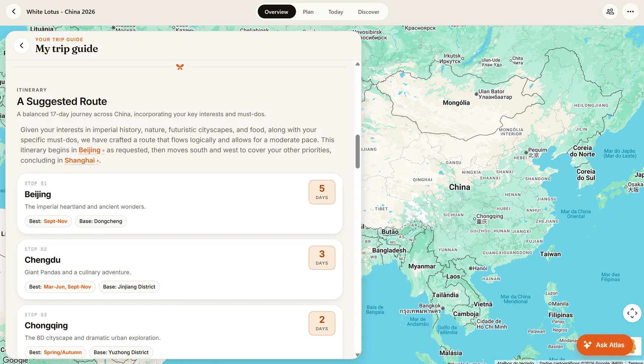Click the 5 days badge for Beijing

pos(322,192)
